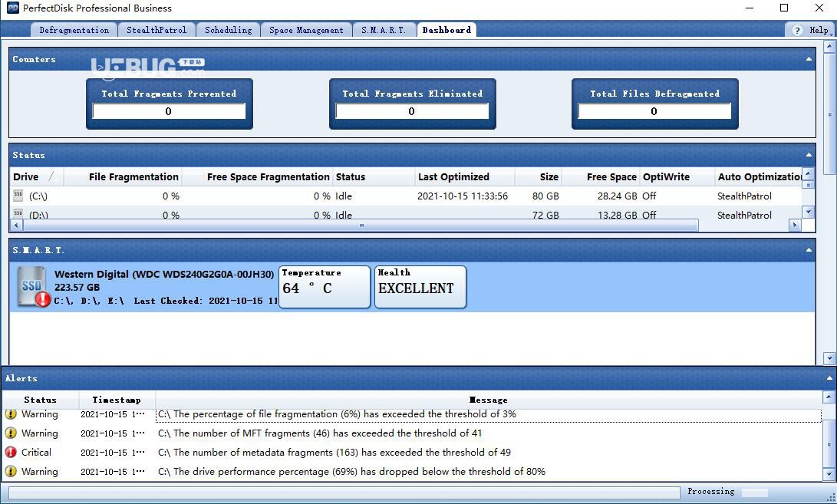Select the metadata fragments (163) alert message
This screenshot has width=837, height=504.
[334, 452]
